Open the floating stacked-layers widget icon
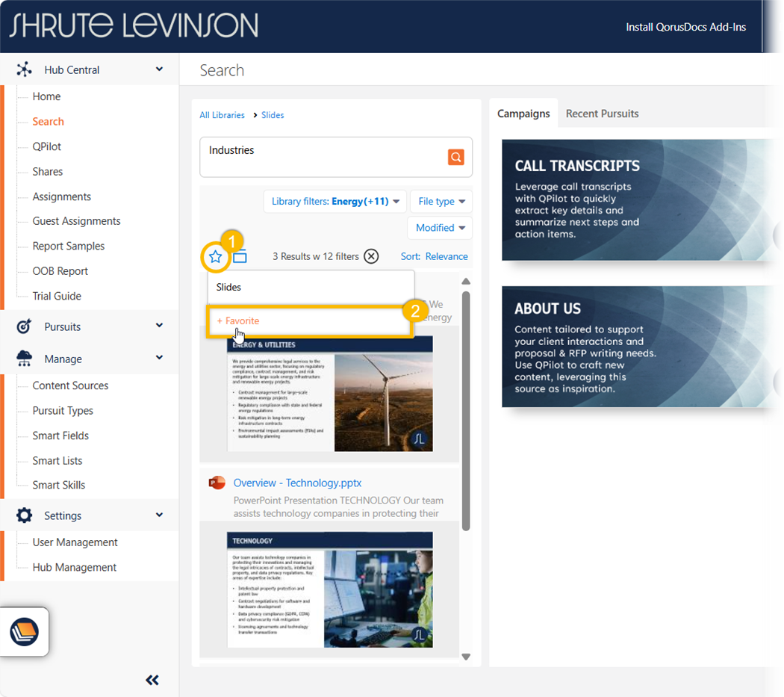 click(x=24, y=632)
